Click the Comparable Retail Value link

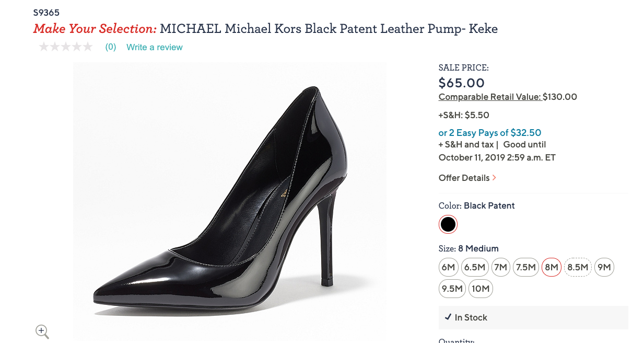[x=489, y=97]
